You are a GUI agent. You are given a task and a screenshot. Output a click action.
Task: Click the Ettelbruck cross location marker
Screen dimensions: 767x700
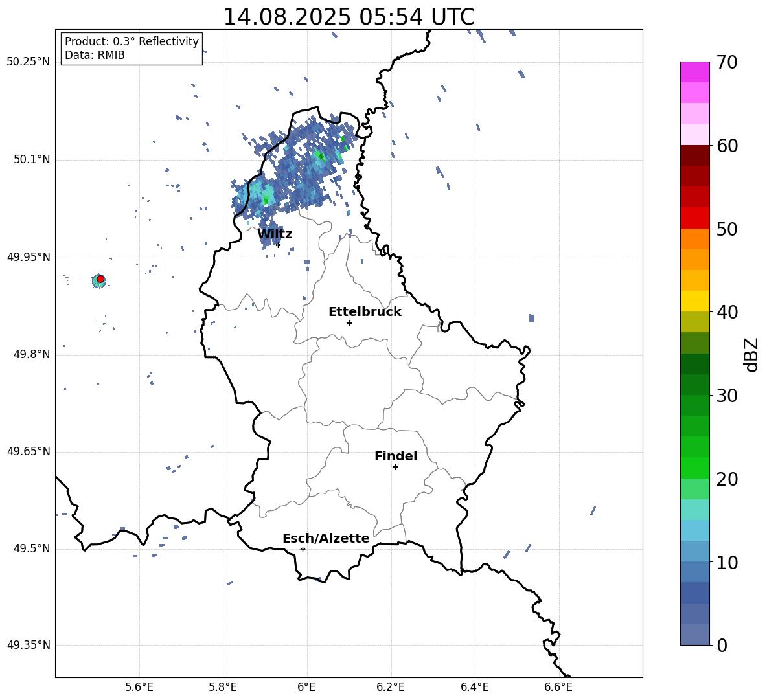coord(349,322)
